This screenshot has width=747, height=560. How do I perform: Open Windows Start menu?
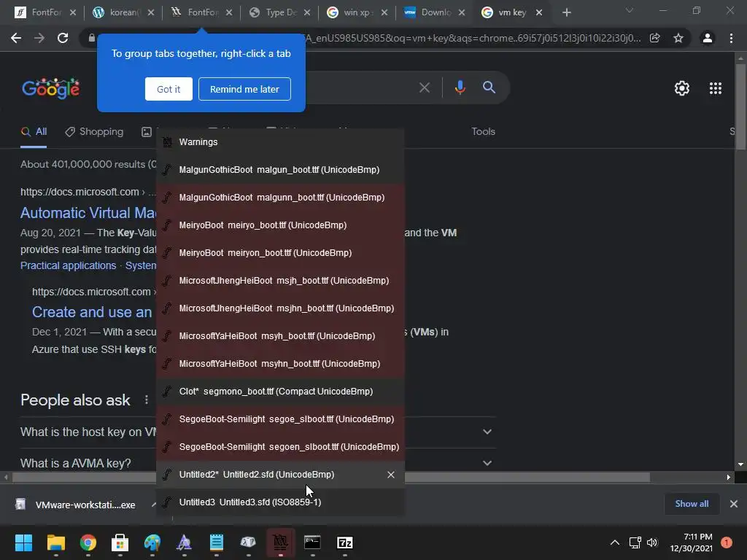point(23,542)
